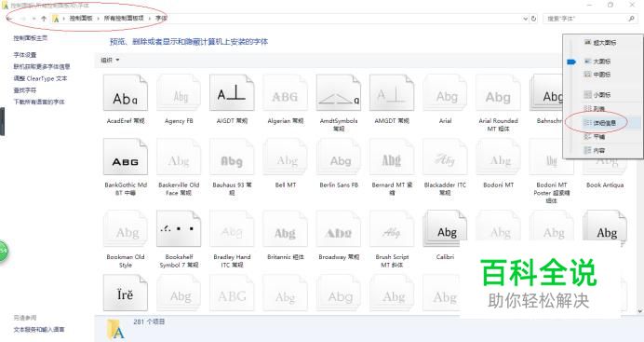Click the blue view-size slider handle
Screen dimensions: 644x342
point(571,62)
